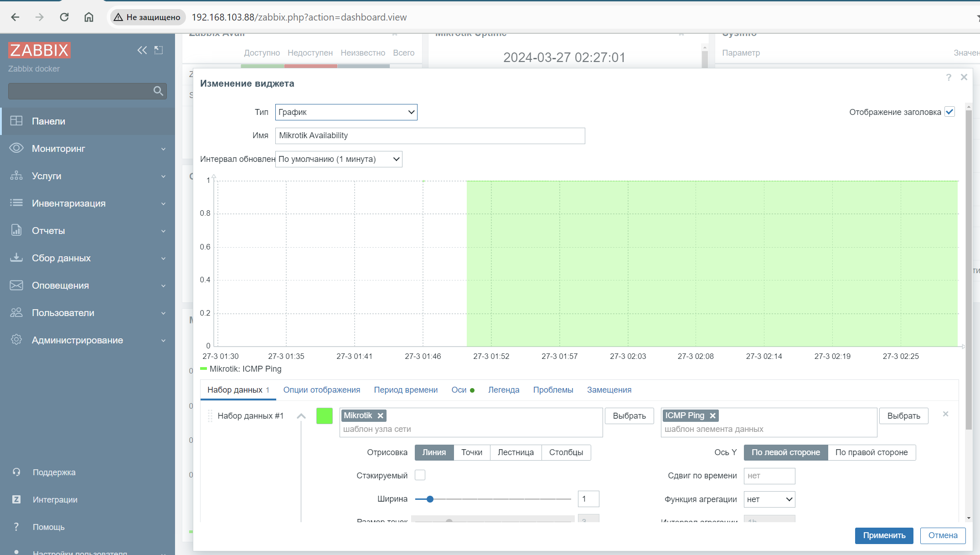Image resolution: width=980 pixels, height=555 pixels.
Task: Click the Применить button
Action: 883,535
